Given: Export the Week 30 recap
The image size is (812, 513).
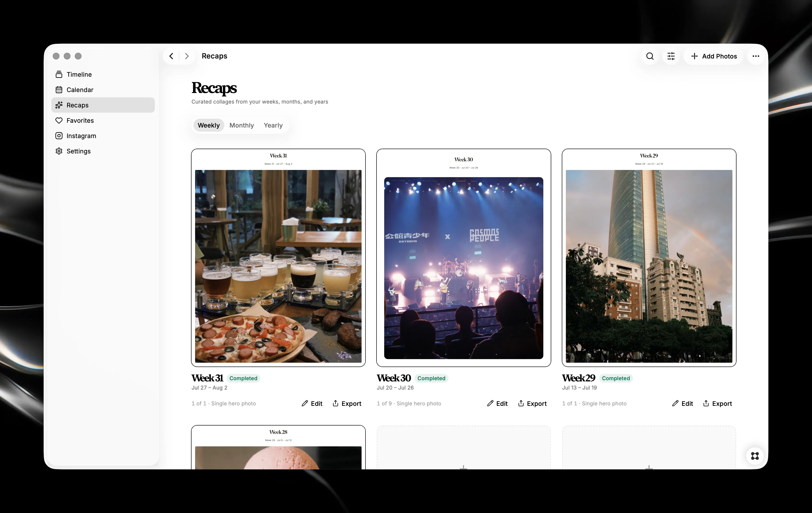Looking at the screenshot, I should 533,403.
